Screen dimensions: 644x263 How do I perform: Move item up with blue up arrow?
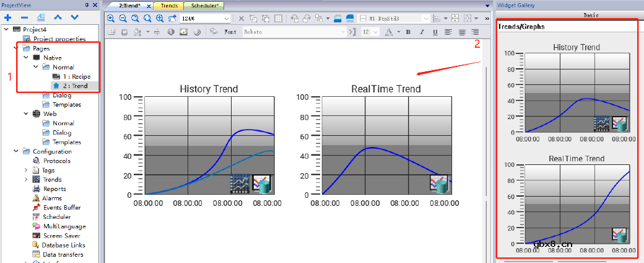tap(58, 17)
